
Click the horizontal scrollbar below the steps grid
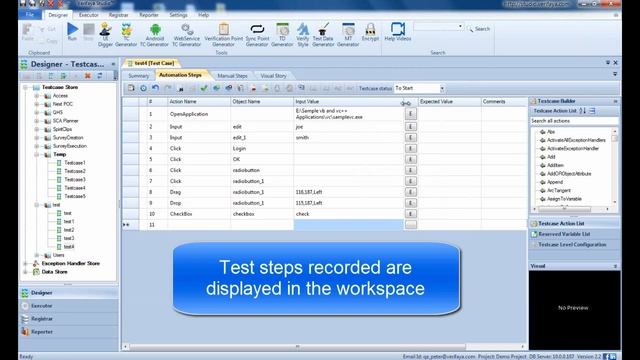(x=324, y=347)
